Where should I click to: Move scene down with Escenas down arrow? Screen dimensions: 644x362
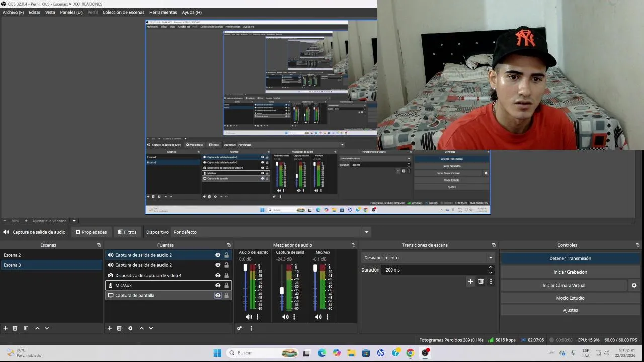coord(47,328)
